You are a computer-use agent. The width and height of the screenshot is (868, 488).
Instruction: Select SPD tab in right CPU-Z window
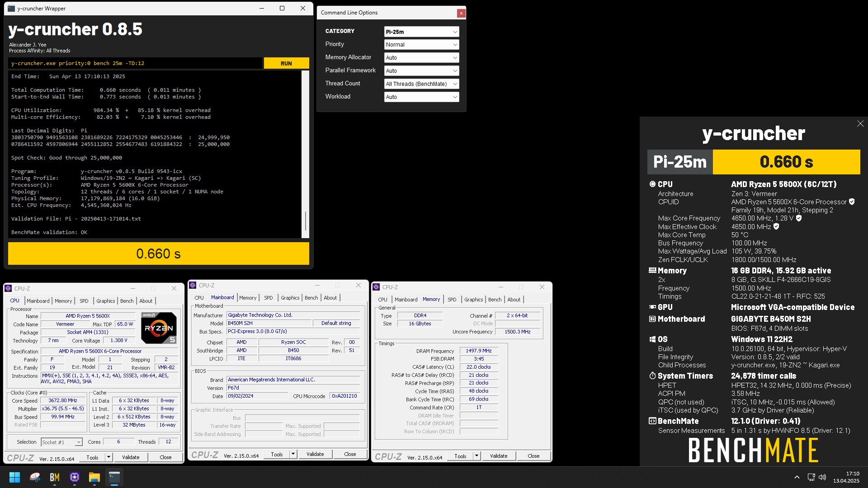[x=452, y=300]
